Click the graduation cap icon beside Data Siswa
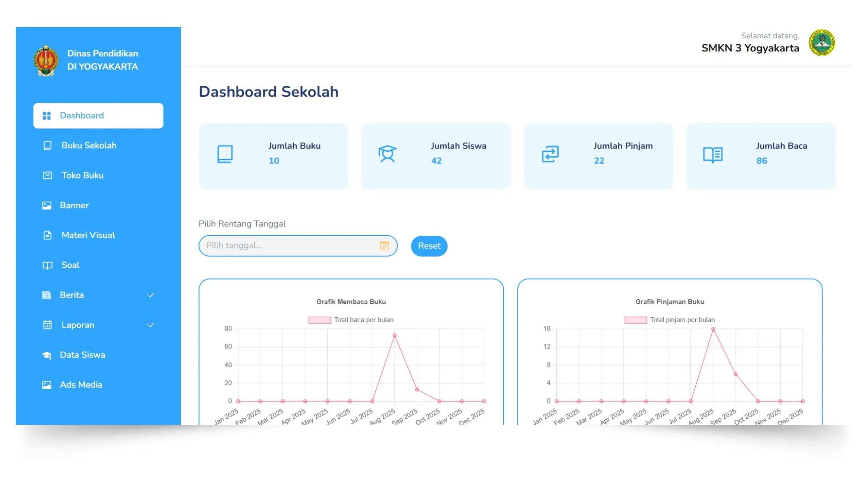Image resolution: width=868 pixels, height=488 pixels. point(47,355)
